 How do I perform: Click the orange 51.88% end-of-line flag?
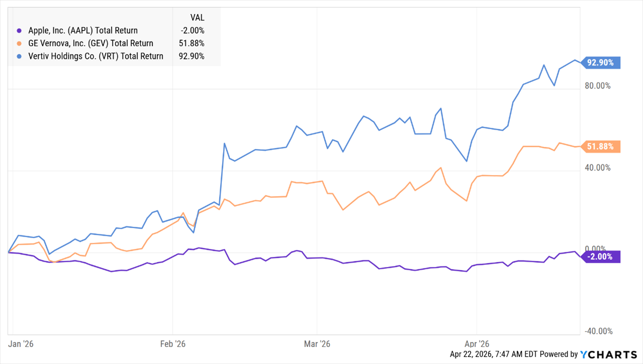pyautogui.click(x=600, y=147)
